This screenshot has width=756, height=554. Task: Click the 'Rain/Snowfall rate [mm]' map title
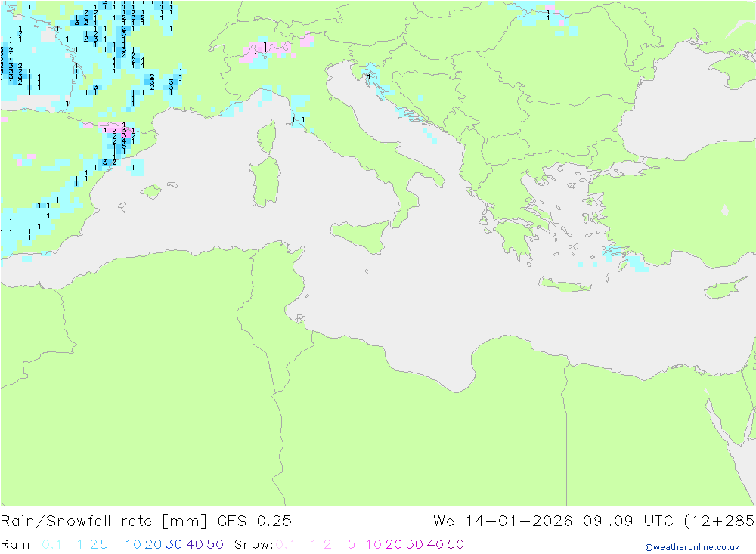104,522
